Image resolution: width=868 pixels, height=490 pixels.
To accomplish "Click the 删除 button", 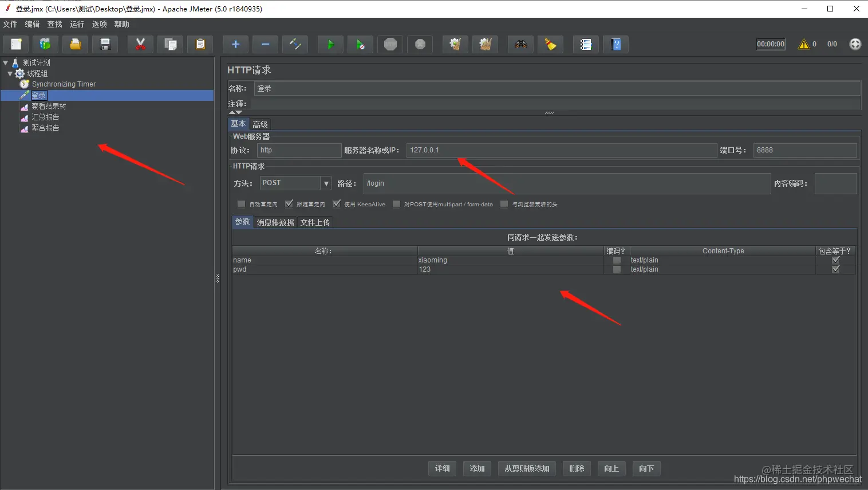I will pos(577,468).
